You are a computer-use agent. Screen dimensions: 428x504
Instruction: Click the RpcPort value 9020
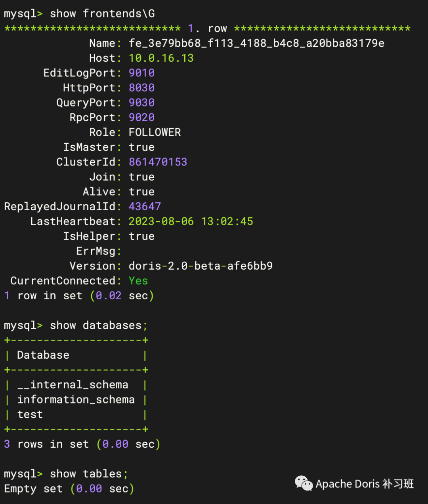click(x=141, y=118)
